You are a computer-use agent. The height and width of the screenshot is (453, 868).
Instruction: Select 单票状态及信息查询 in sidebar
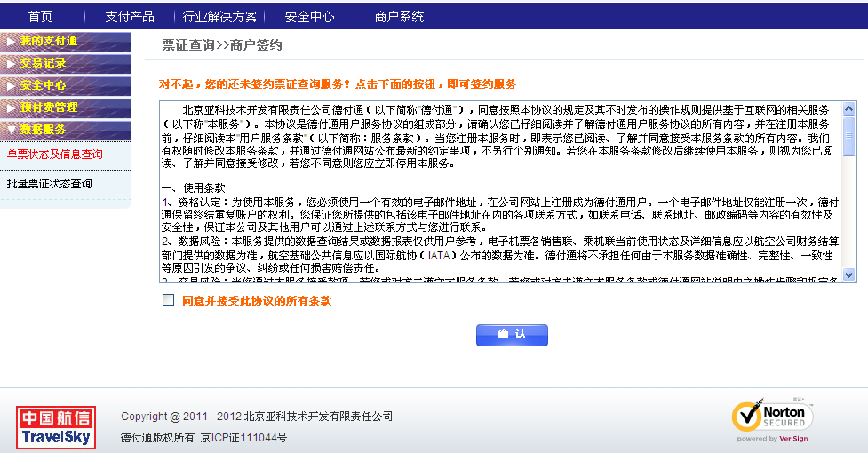[x=55, y=155]
